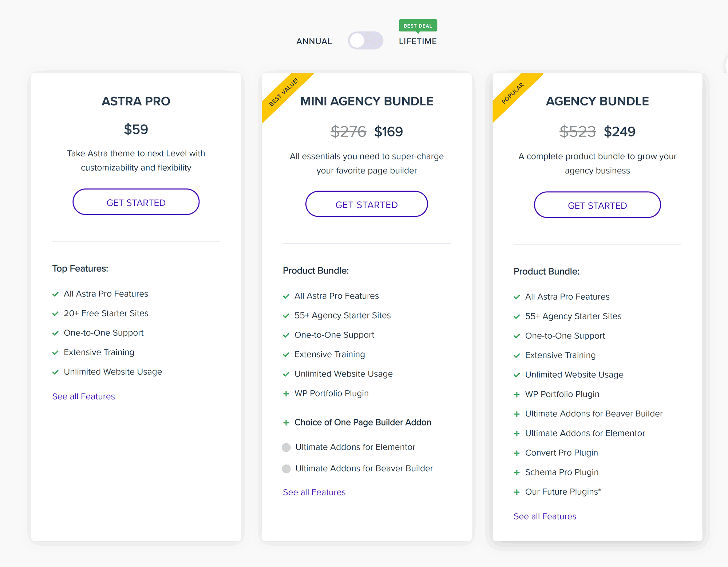Click plus icon beside Our Future Plugins
This screenshot has width=728, height=567.
click(517, 492)
